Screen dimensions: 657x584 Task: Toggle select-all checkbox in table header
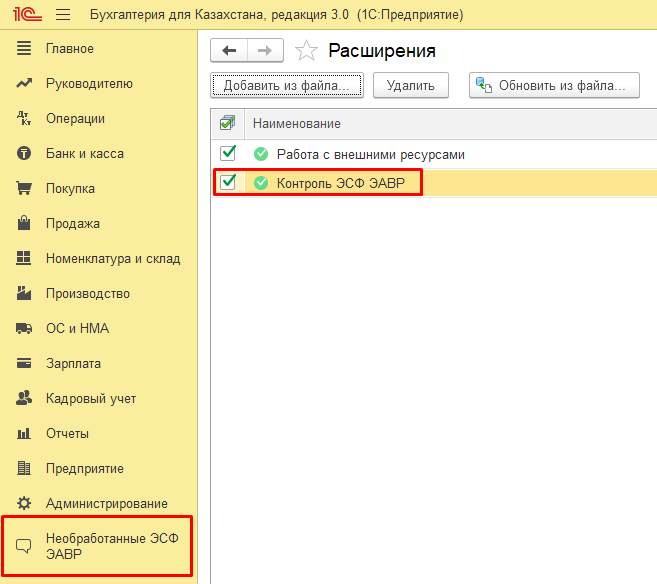(x=228, y=123)
